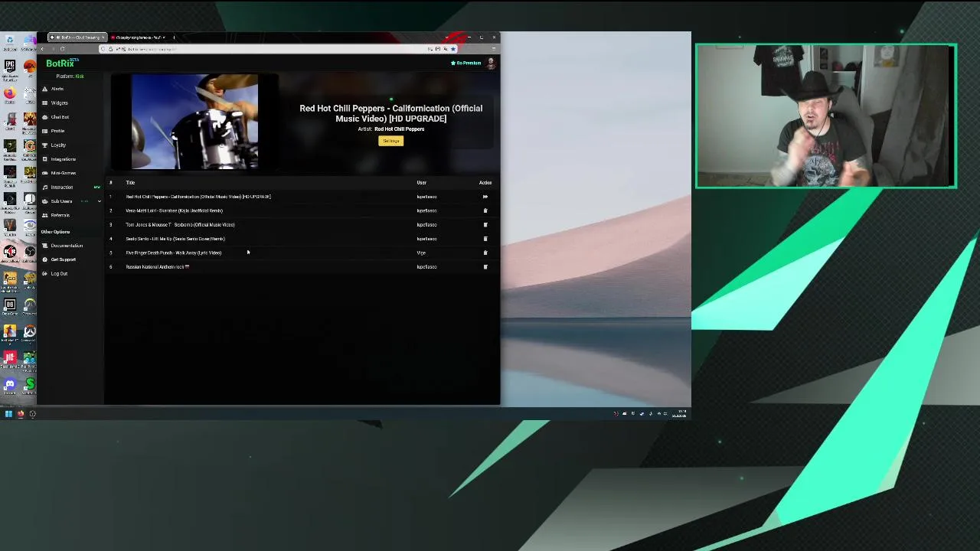Open the Discord desktop shortcut

[x=10, y=385]
